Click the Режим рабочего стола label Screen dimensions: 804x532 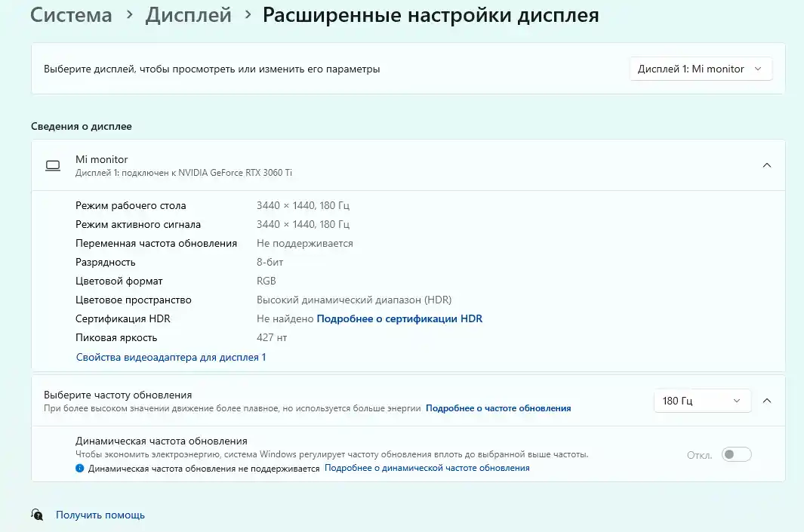tap(131, 205)
